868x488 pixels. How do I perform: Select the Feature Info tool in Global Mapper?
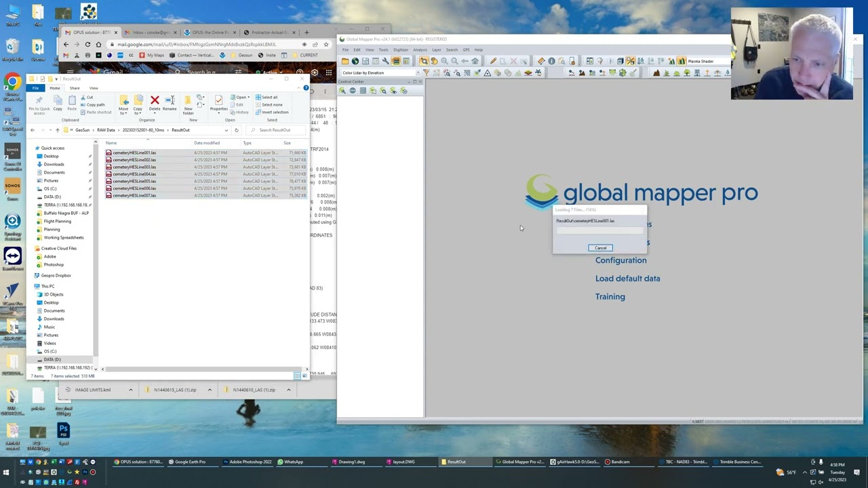tap(551, 61)
